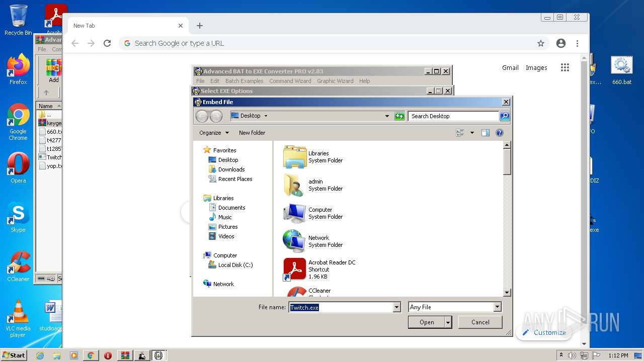644x362 pixels.
Task: Open the Images link
Action: pos(536,67)
